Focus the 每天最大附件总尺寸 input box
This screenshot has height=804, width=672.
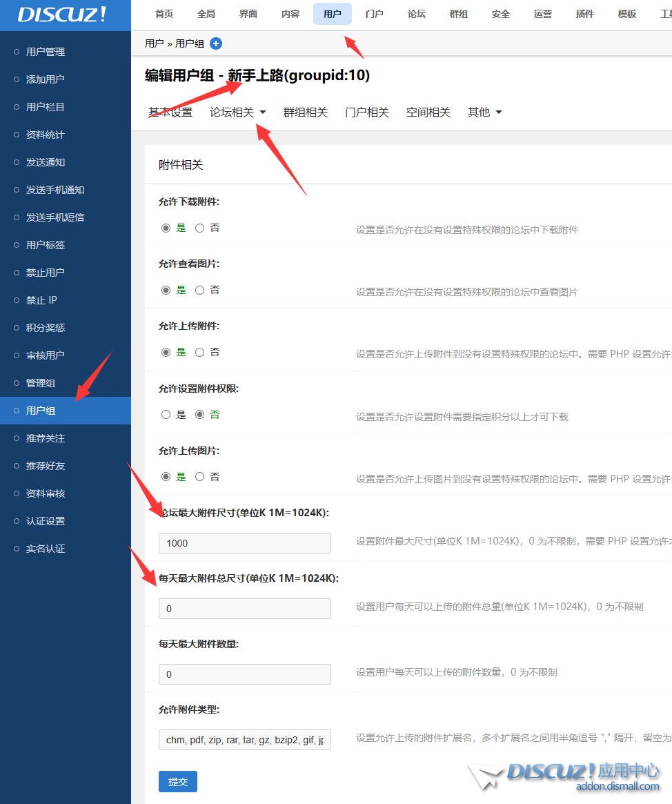[x=244, y=609]
